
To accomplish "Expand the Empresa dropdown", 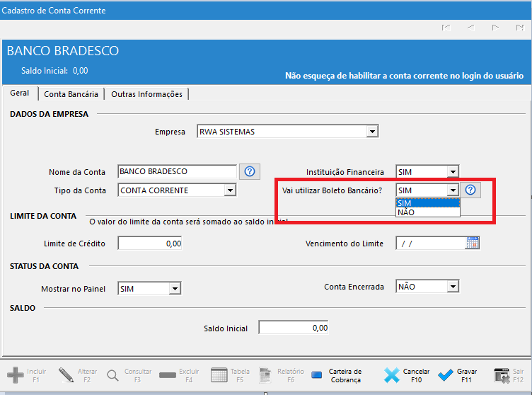I will 372,132.
